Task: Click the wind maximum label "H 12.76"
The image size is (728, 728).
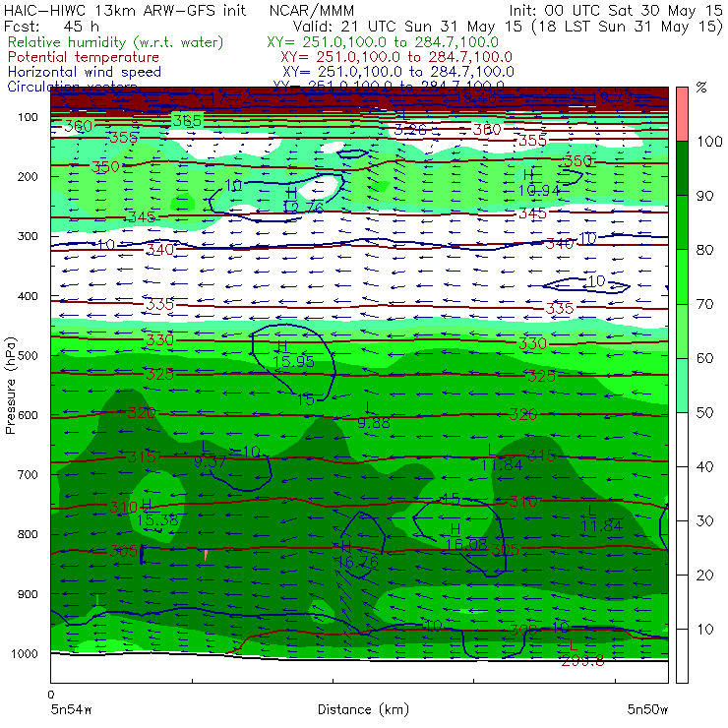Action: (x=304, y=200)
